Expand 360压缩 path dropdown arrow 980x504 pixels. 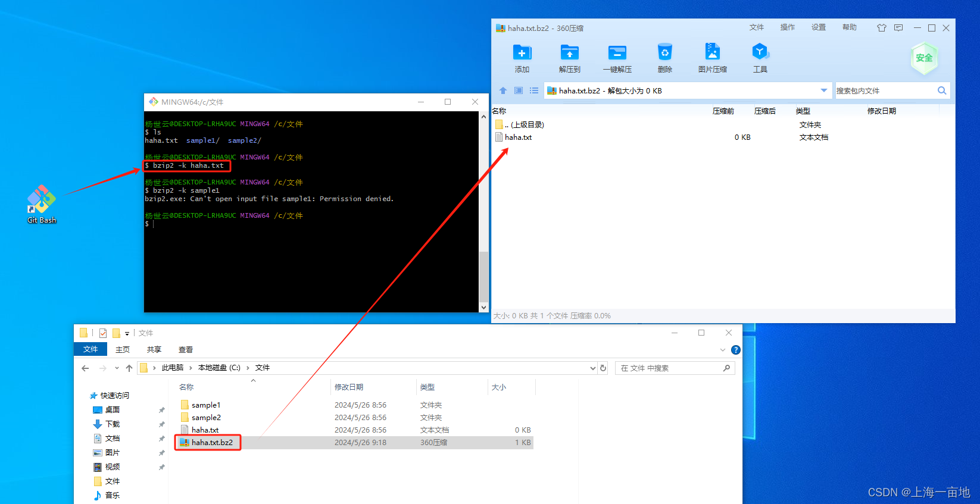(824, 90)
